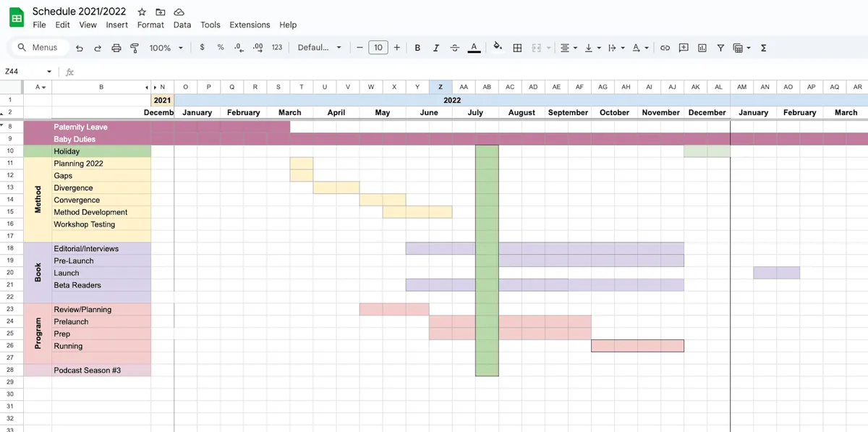Open the more number formats menu
Screen dimensions: 868x432
[277, 48]
